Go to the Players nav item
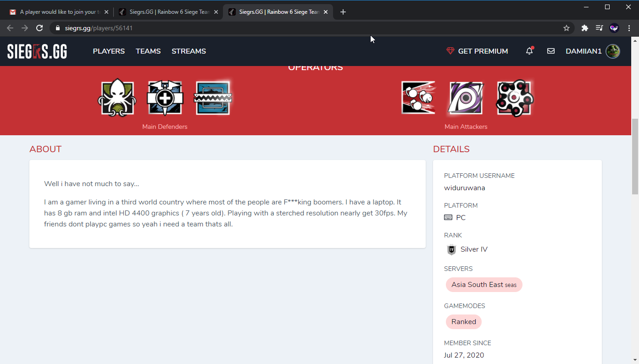 pyautogui.click(x=109, y=51)
